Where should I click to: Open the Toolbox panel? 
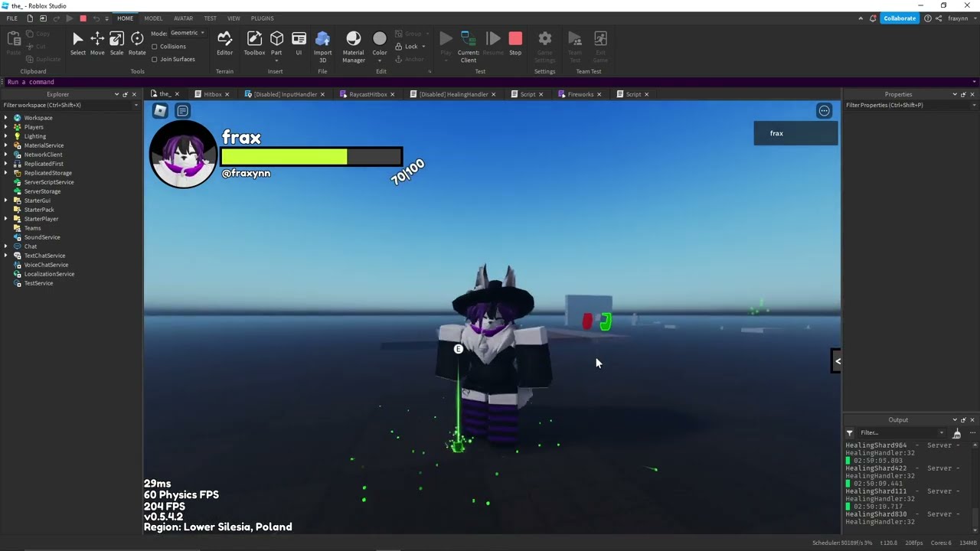(x=254, y=44)
